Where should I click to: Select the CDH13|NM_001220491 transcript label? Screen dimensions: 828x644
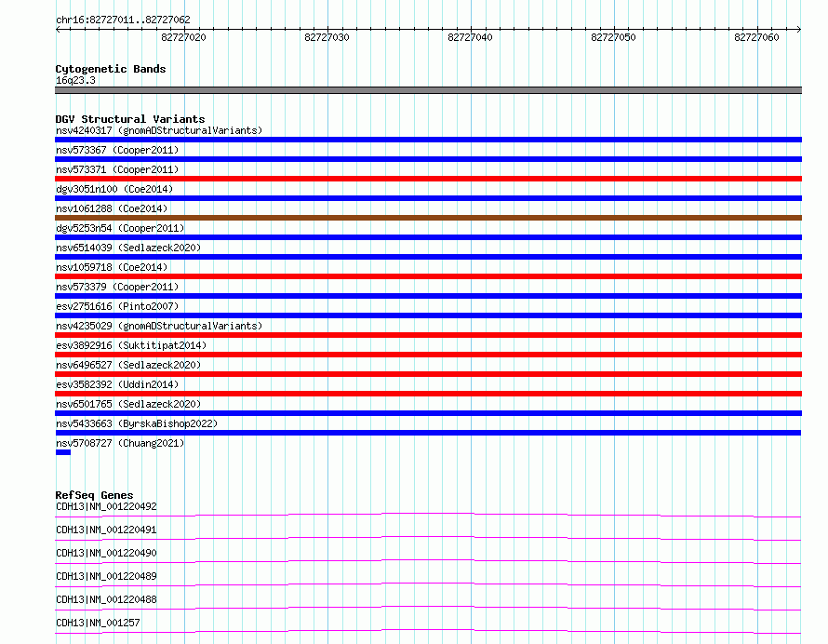pyautogui.click(x=106, y=530)
